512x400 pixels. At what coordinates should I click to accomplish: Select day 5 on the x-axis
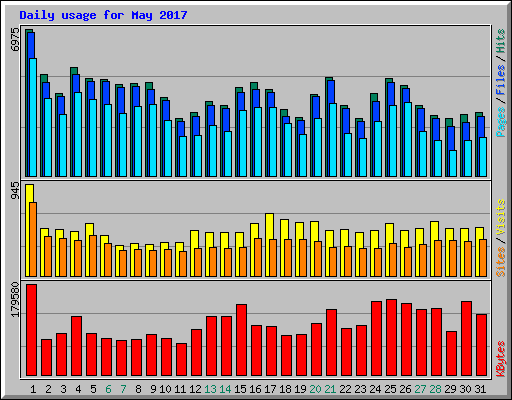point(93,389)
